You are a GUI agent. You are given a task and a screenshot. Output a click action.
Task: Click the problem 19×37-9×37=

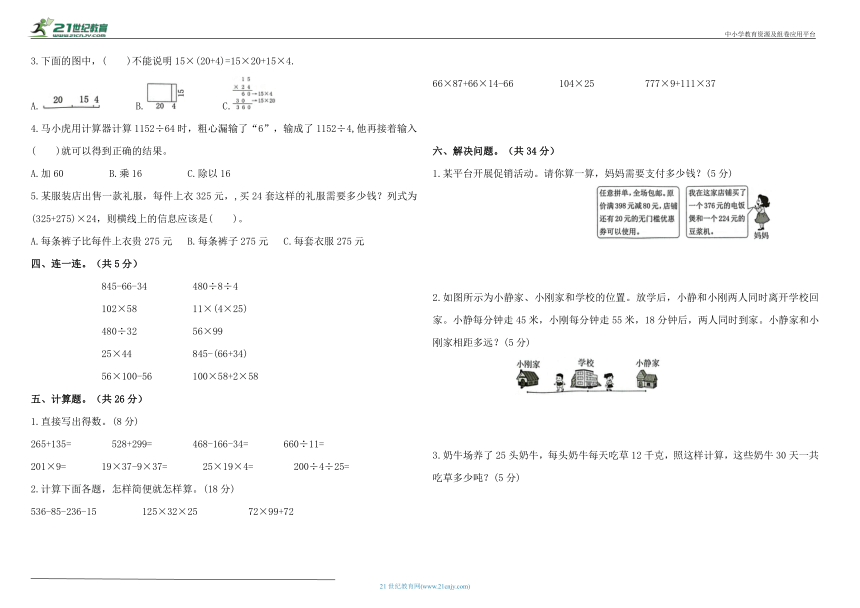click(x=134, y=467)
